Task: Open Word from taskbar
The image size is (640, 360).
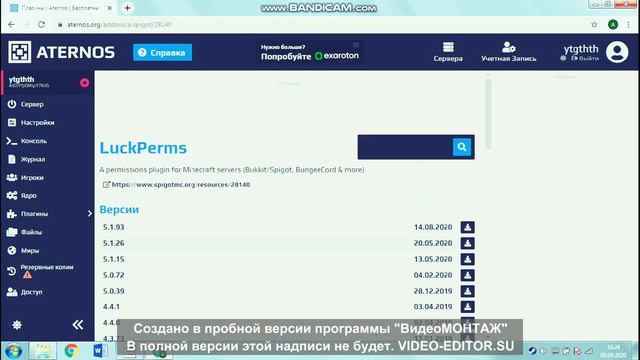Action: tap(99, 351)
